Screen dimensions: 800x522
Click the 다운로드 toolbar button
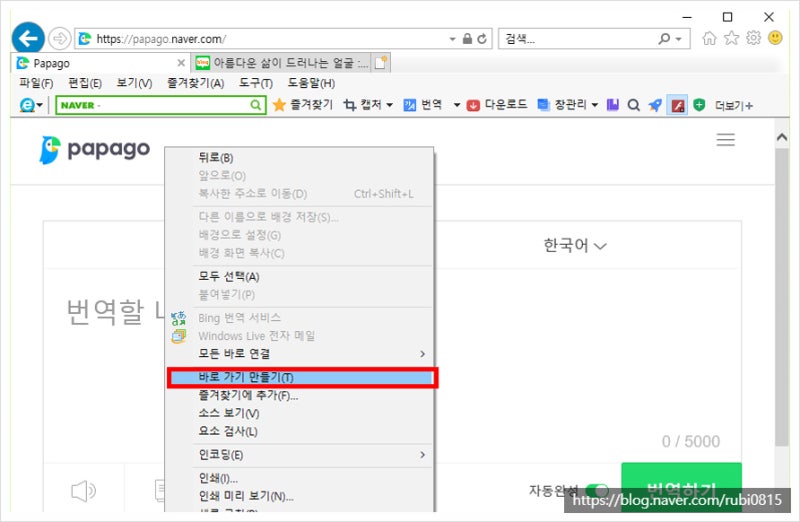497,105
